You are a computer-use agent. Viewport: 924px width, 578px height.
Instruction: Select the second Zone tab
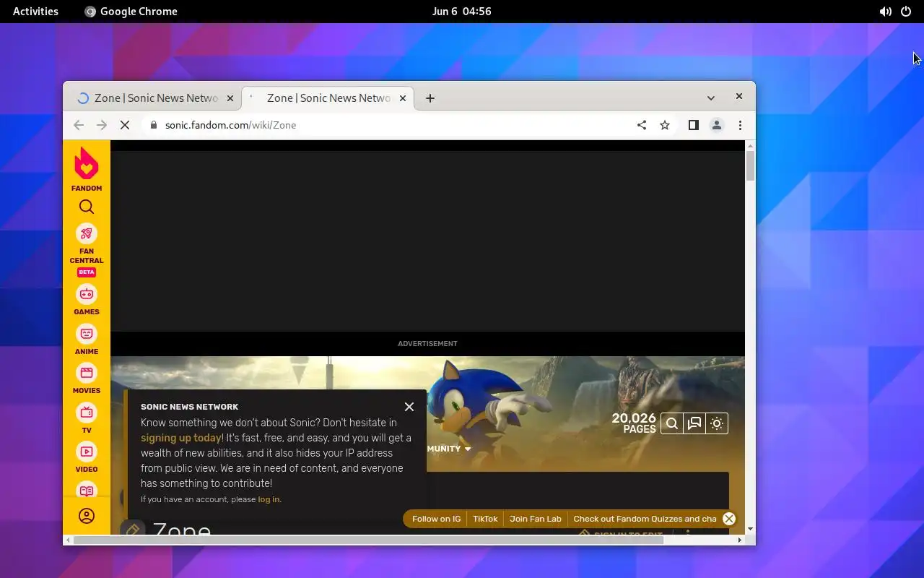(326, 98)
